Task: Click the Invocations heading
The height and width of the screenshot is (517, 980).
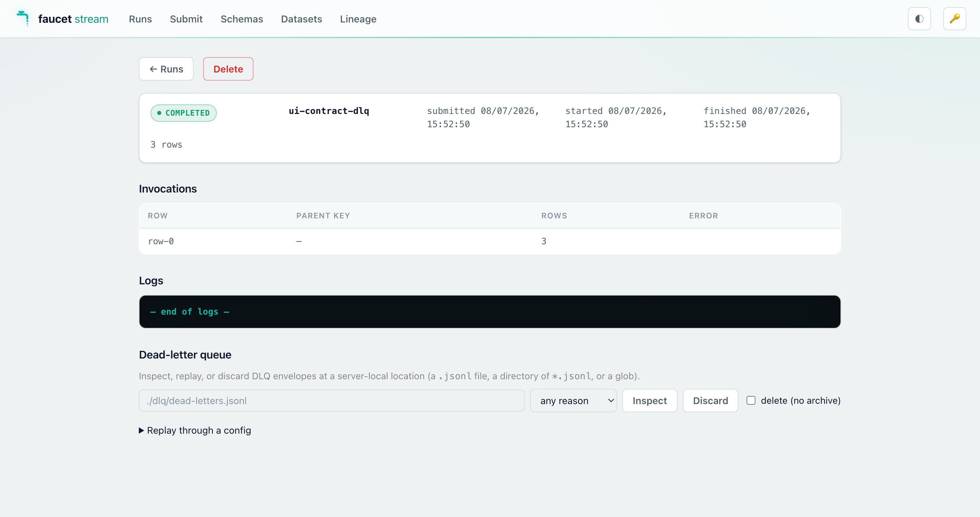Action: (168, 188)
